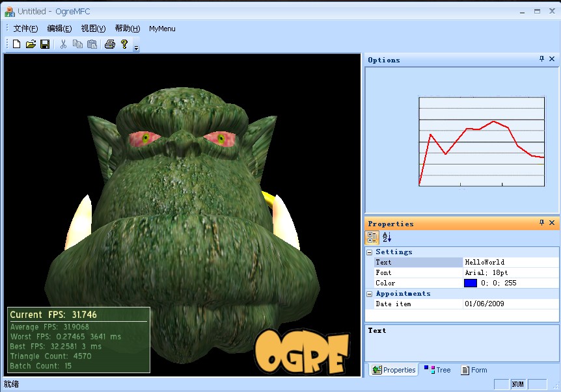Viewport: 561px width, 392px height.
Task: Click the Best FPS statistic
Action: pos(56,346)
